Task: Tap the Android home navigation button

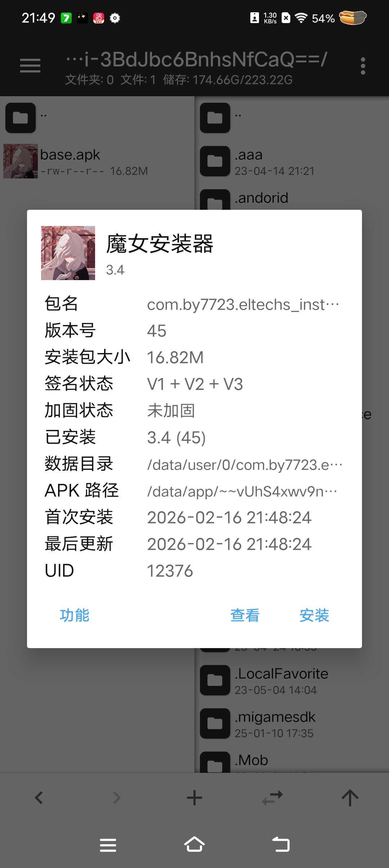Action: (194, 845)
